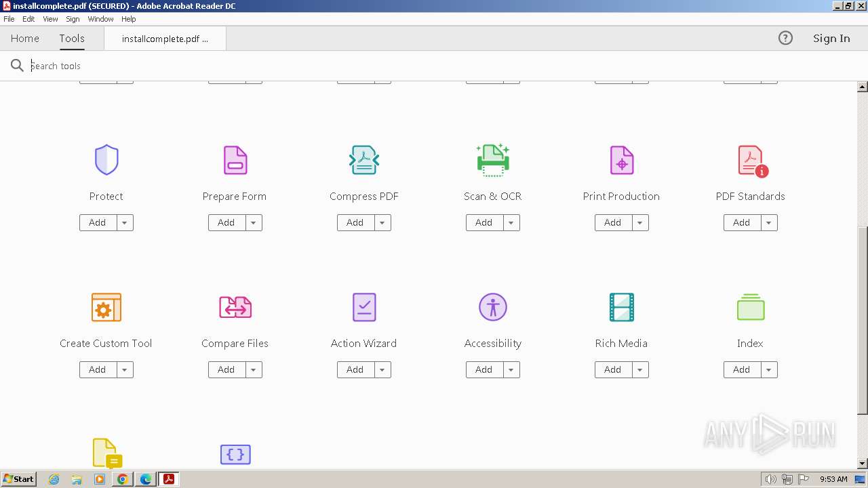This screenshot has height=488, width=868.
Task: Click the Search tools input field
Action: coord(434,66)
